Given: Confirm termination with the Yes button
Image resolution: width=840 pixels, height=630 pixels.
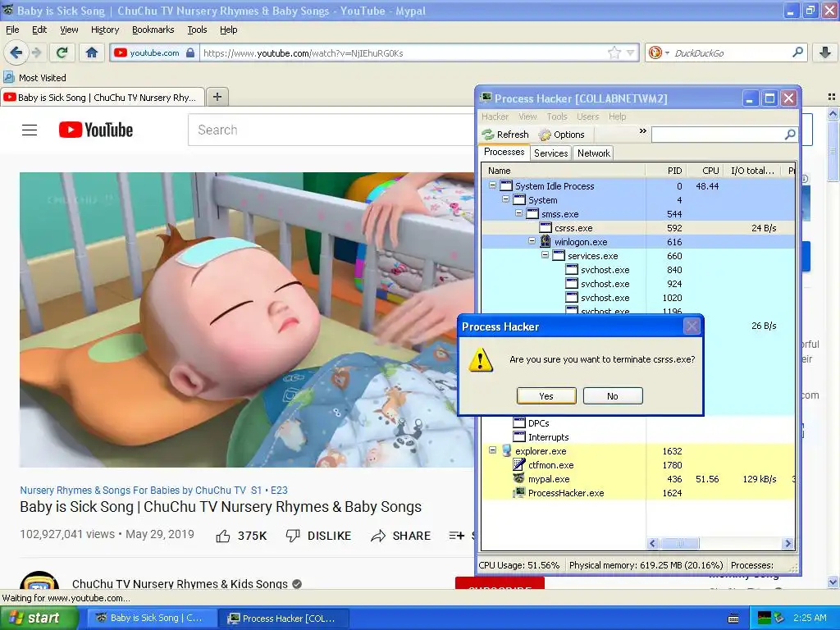Looking at the screenshot, I should click(546, 396).
